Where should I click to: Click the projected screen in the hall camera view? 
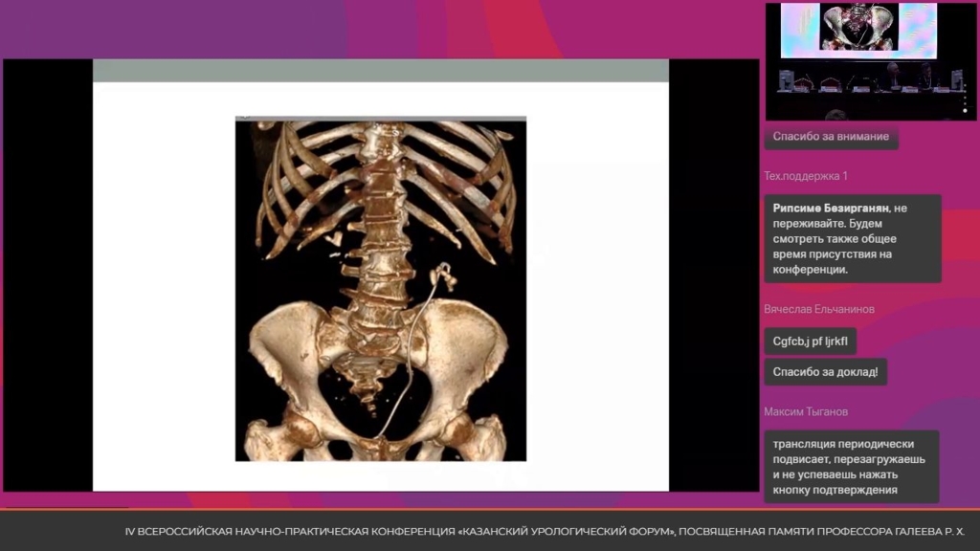[859, 29]
